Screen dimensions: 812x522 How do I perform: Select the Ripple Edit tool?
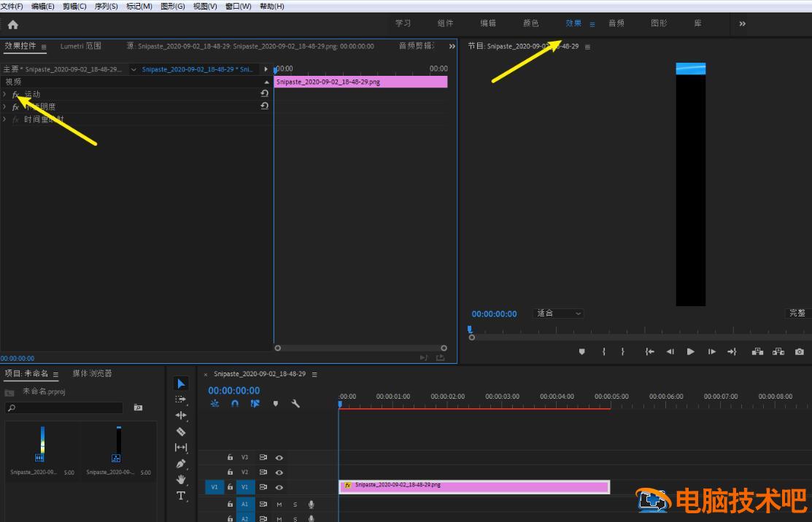tap(181, 416)
